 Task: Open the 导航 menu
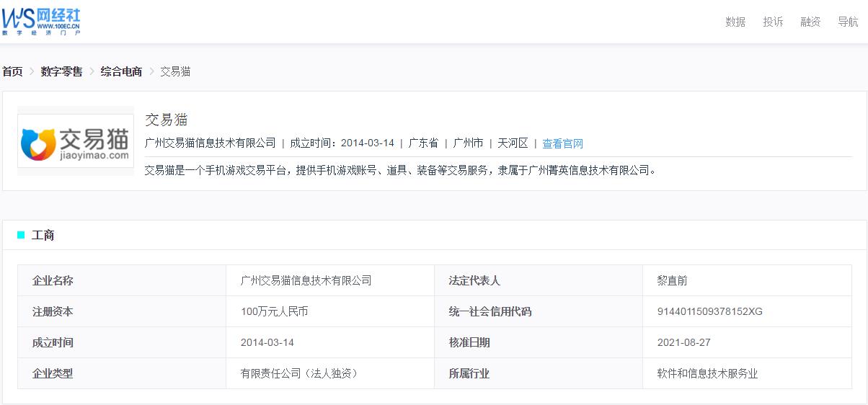(848, 22)
